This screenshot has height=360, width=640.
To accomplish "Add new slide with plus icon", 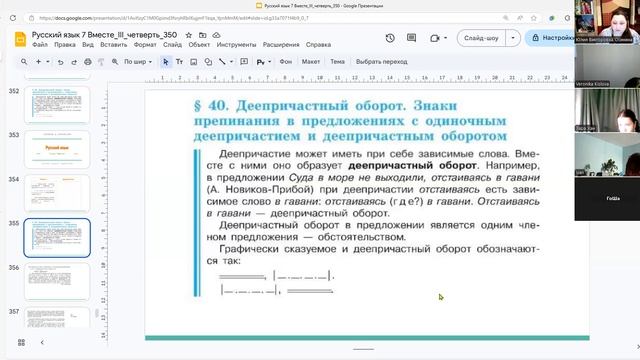I will pos(38,62).
